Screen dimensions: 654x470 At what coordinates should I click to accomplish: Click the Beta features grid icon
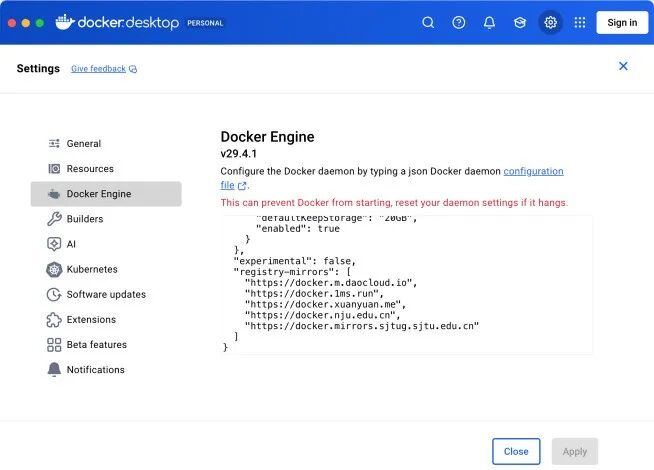[x=54, y=344]
